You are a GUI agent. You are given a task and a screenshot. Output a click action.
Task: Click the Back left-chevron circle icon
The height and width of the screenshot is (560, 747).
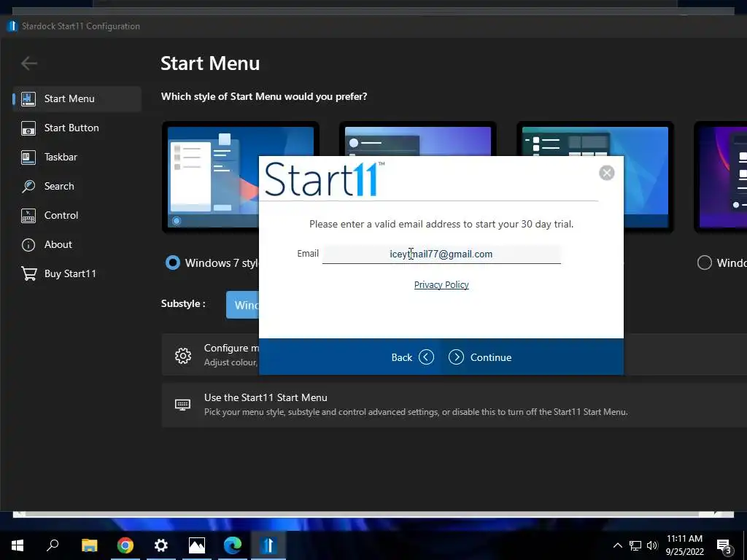point(426,357)
